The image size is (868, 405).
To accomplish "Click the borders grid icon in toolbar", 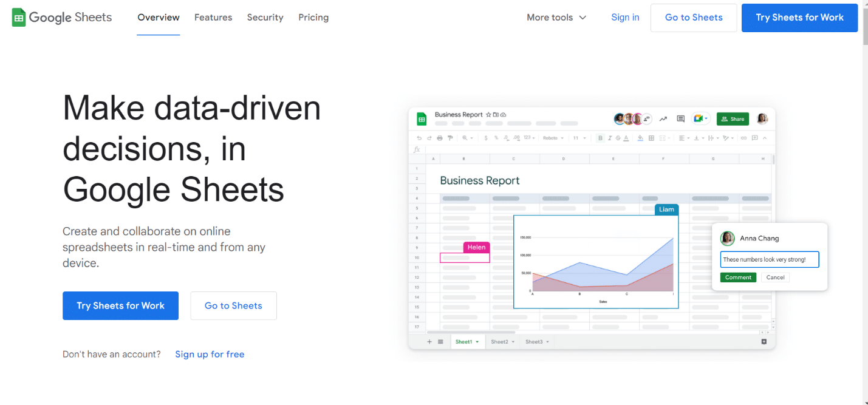I will [651, 138].
